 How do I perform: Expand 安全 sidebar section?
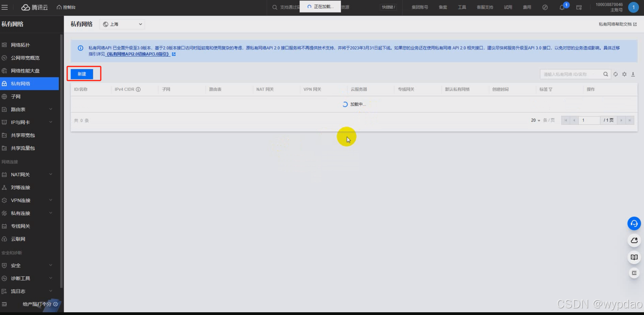[30, 265]
